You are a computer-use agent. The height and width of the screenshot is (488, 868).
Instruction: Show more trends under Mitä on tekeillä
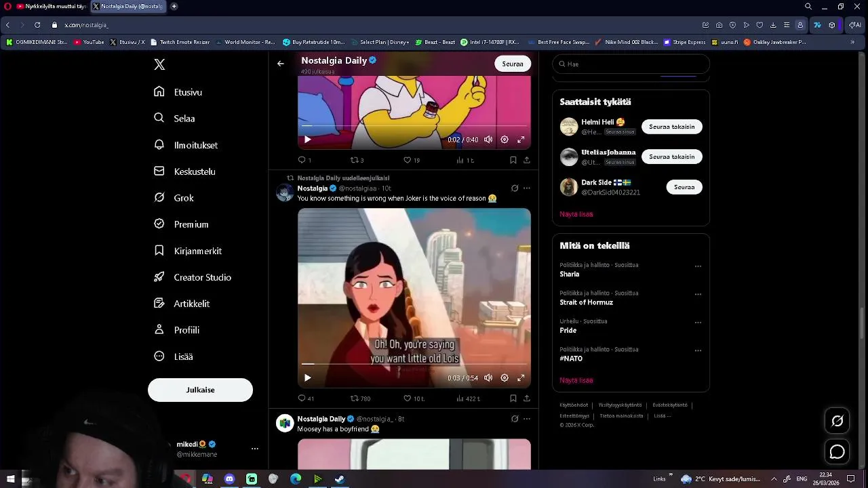point(576,380)
